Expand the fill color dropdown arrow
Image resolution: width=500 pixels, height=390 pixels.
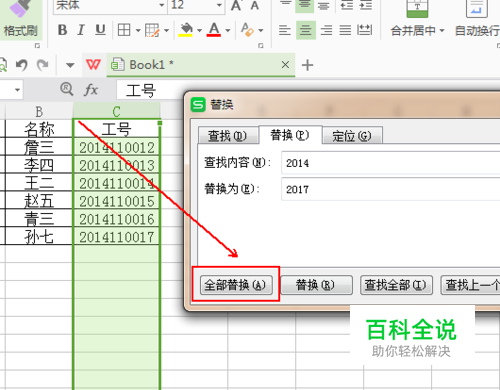(x=199, y=31)
